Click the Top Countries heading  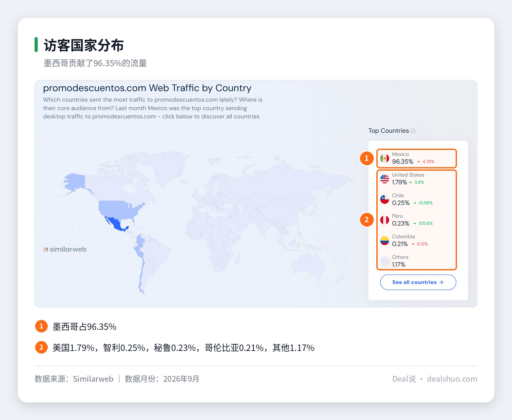pyautogui.click(x=388, y=131)
